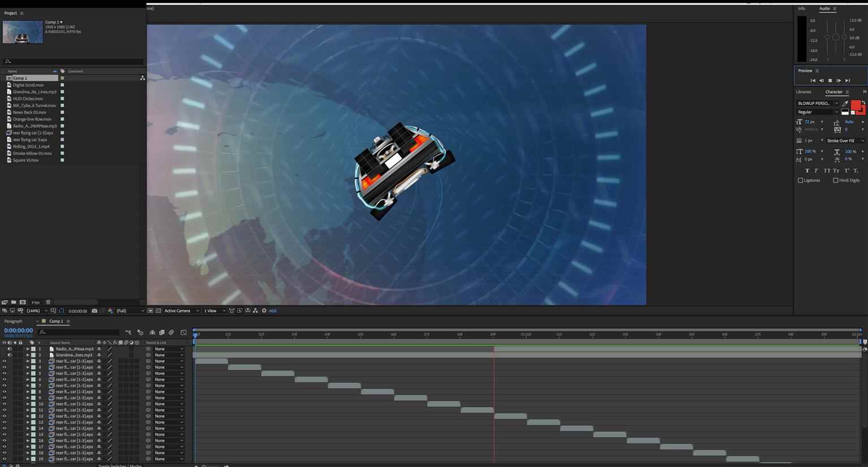The image size is (868, 467).
Task: Select the Comp 1 timeline tab
Action: [x=56, y=321]
